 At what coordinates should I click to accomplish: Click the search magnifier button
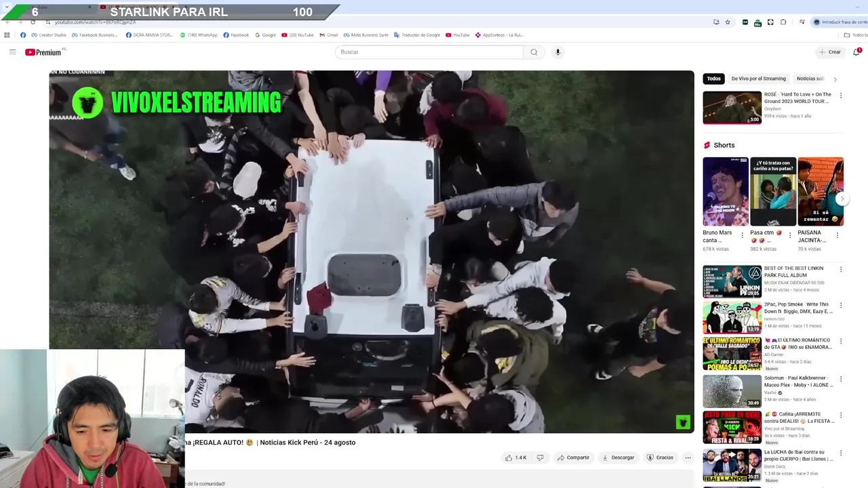coord(534,52)
